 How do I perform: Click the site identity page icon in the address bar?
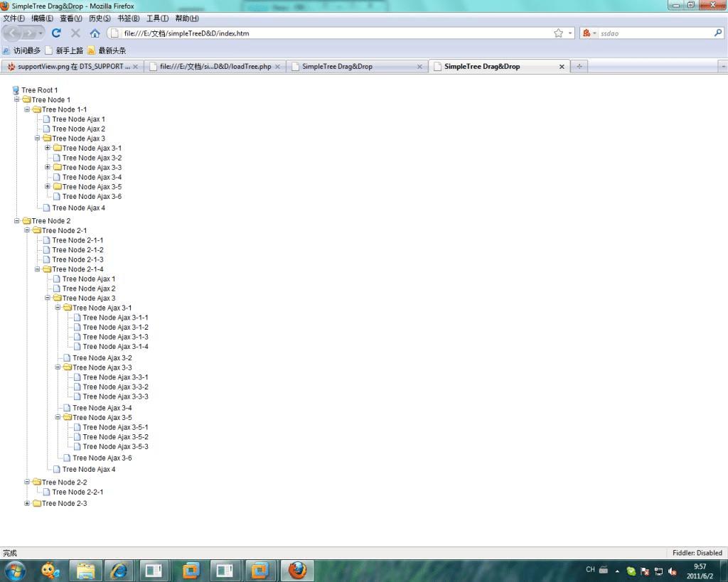pyautogui.click(x=114, y=33)
